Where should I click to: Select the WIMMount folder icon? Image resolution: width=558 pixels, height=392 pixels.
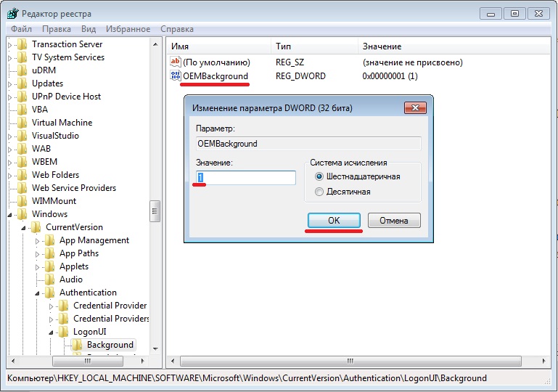tap(22, 201)
